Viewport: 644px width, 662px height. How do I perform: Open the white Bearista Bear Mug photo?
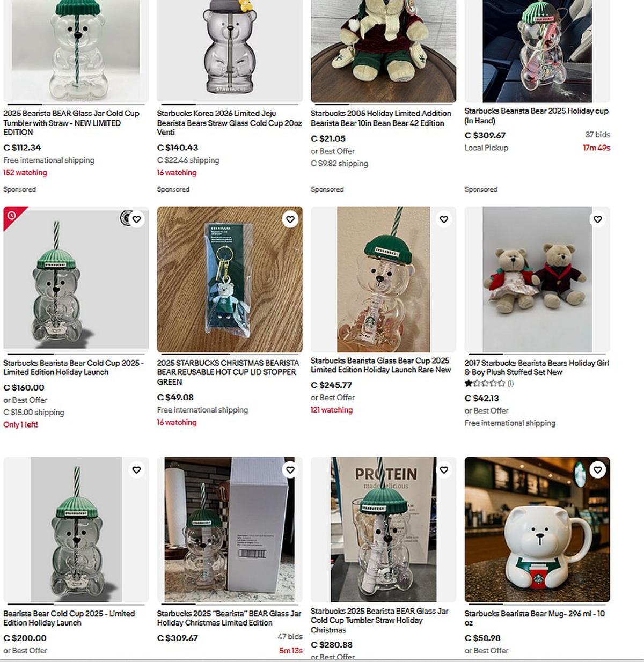pos(537,530)
